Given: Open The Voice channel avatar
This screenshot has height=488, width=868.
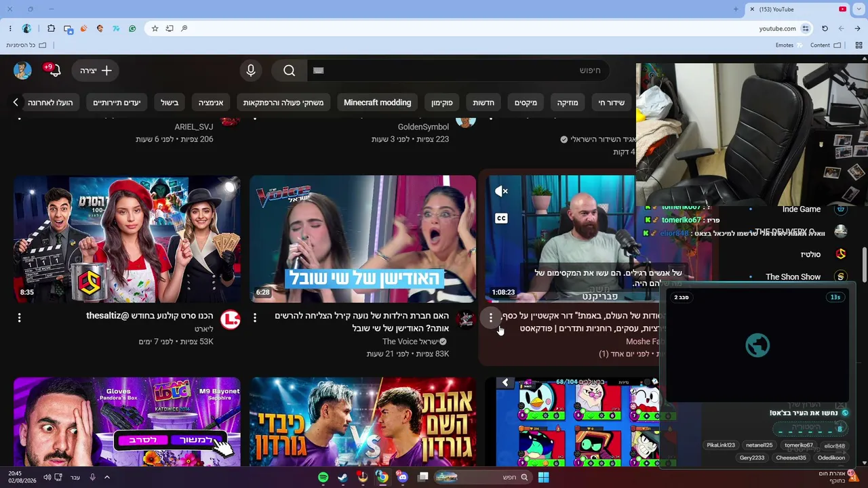Looking at the screenshot, I should click(465, 320).
